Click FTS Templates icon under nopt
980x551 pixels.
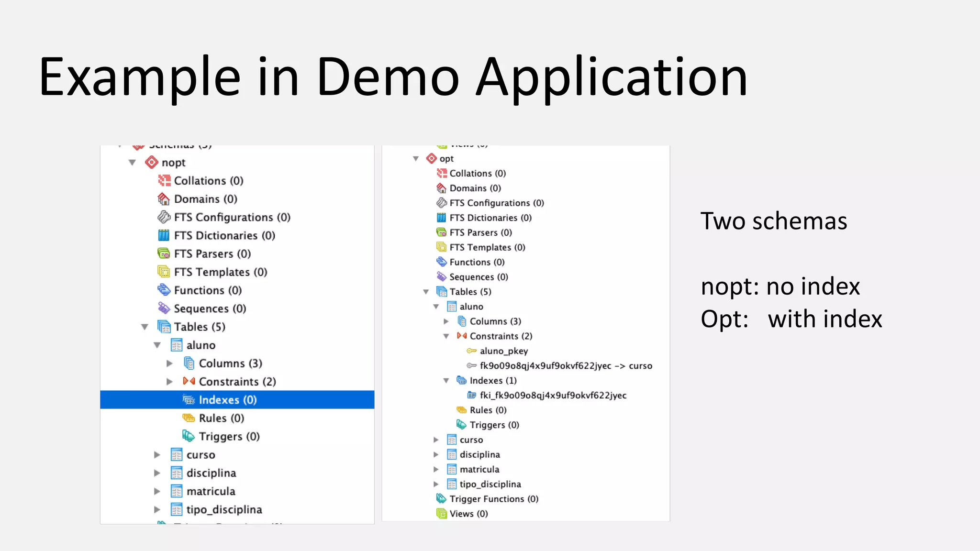click(164, 272)
